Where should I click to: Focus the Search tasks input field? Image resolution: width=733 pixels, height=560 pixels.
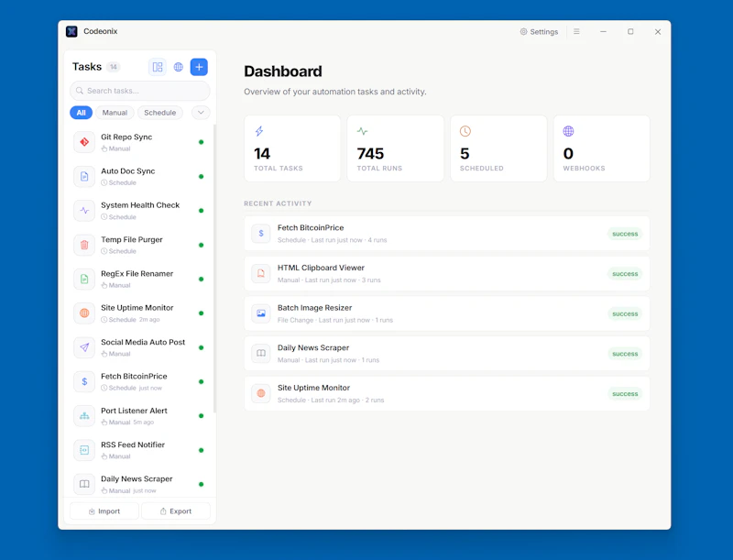[140, 91]
